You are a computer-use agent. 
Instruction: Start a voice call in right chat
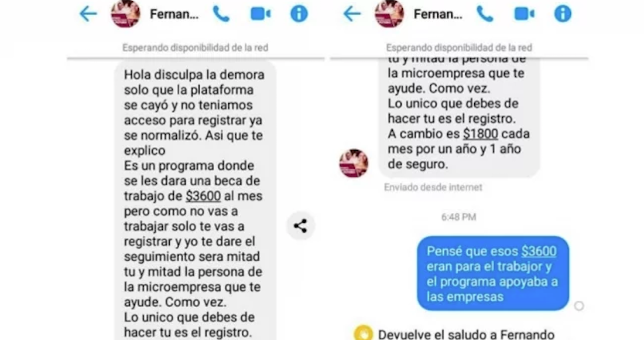click(485, 14)
